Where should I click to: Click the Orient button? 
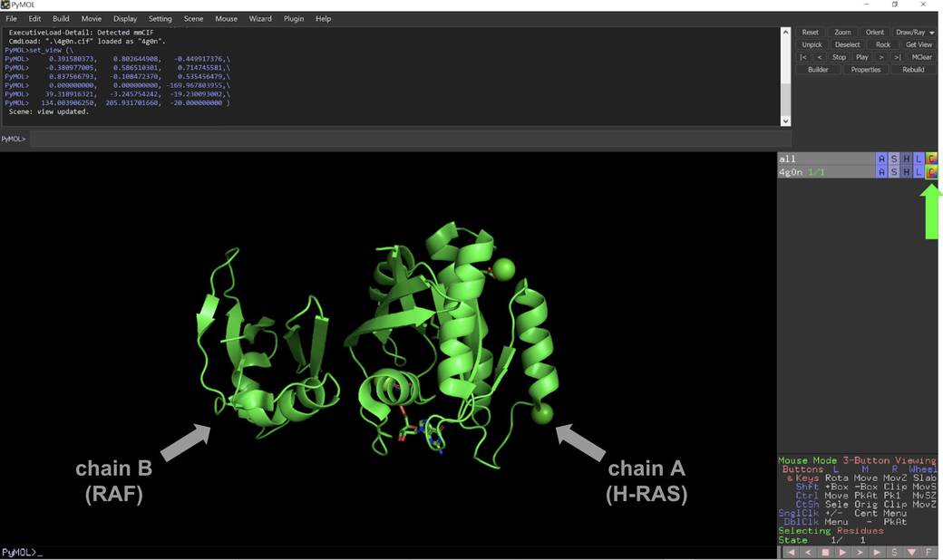(x=875, y=33)
